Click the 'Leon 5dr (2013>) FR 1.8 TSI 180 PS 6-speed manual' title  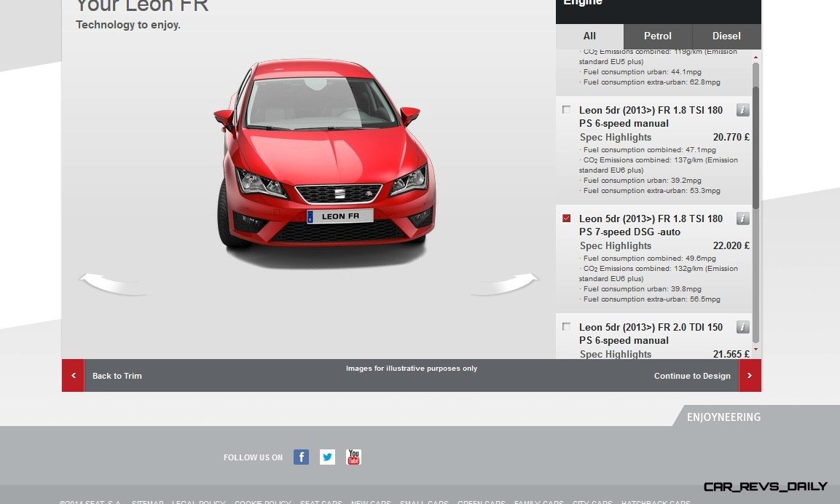651,117
